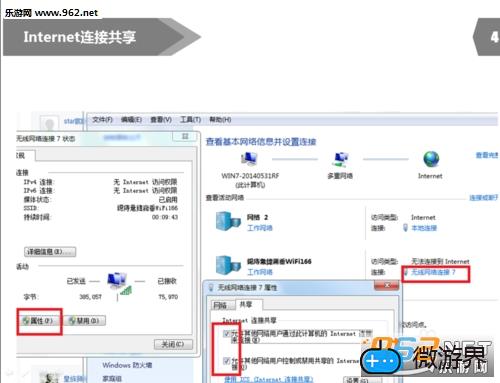Open the 使用 ICS (Internet 连接共享) link
Viewport: 500px width, 383px height.
pyautogui.click(x=268, y=379)
